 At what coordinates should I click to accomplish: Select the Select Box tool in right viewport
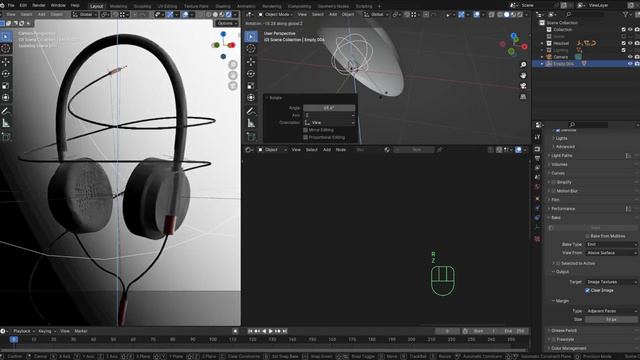(x=251, y=37)
